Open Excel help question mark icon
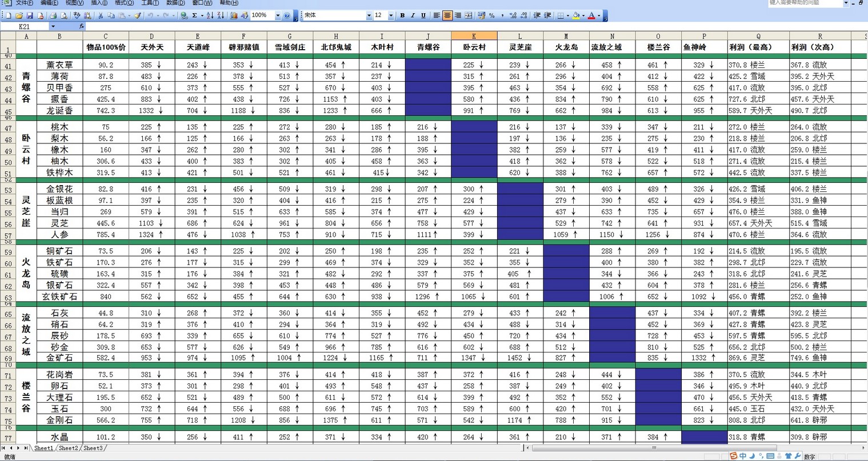 (x=286, y=15)
